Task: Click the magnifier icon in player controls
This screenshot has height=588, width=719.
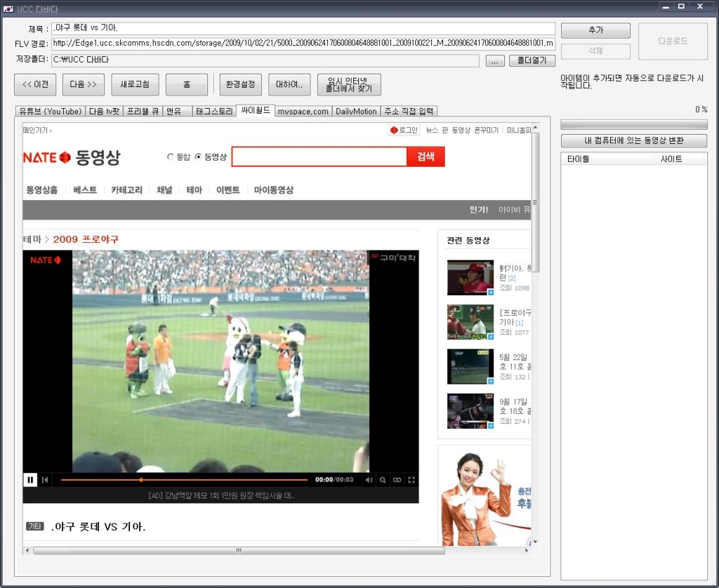Action: click(x=383, y=480)
